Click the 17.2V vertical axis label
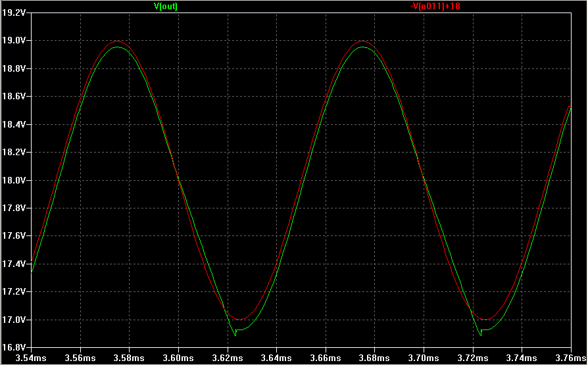The width and height of the screenshot is (588, 365). tap(14, 292)
